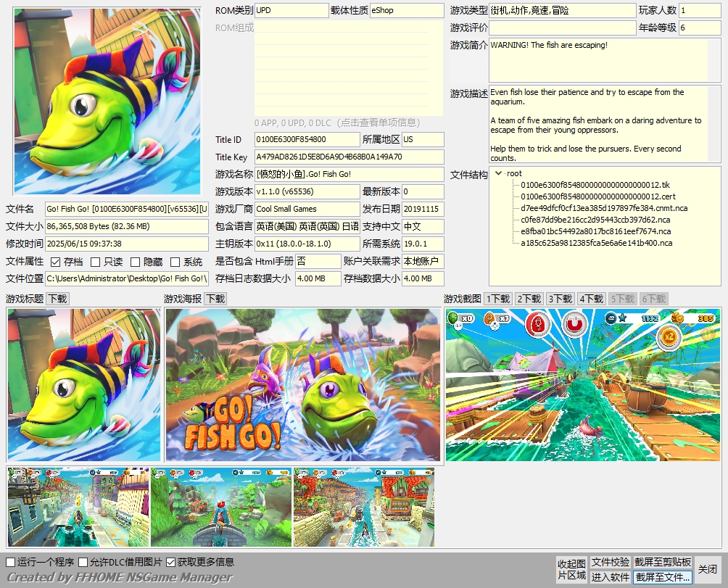
Task: Uncheck the 获取更多信息 checkbox
Action: pos(171,562)
